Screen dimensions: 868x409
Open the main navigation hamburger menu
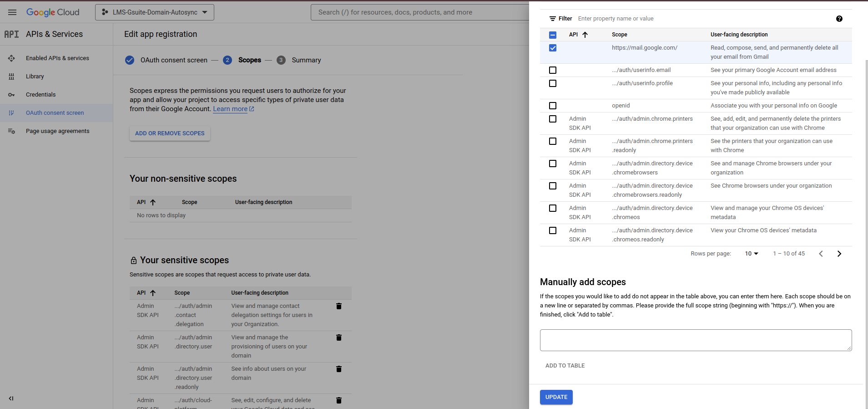coord(12,12)
